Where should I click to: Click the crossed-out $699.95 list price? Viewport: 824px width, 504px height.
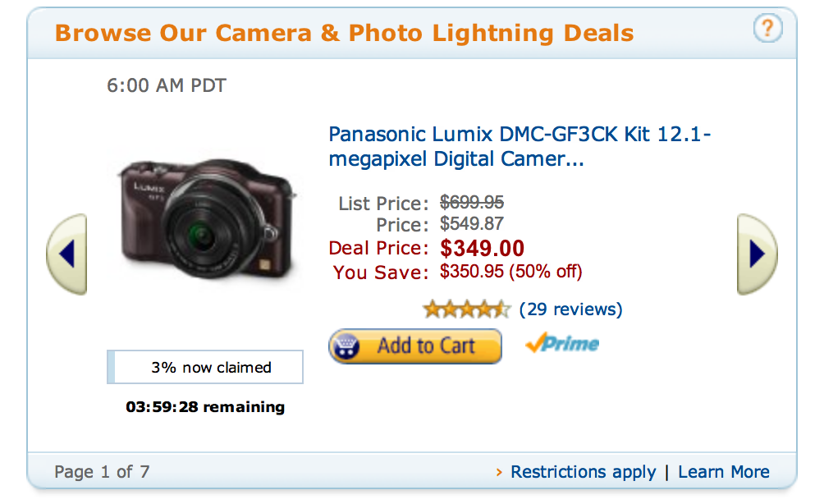click(x=472, y=202)
